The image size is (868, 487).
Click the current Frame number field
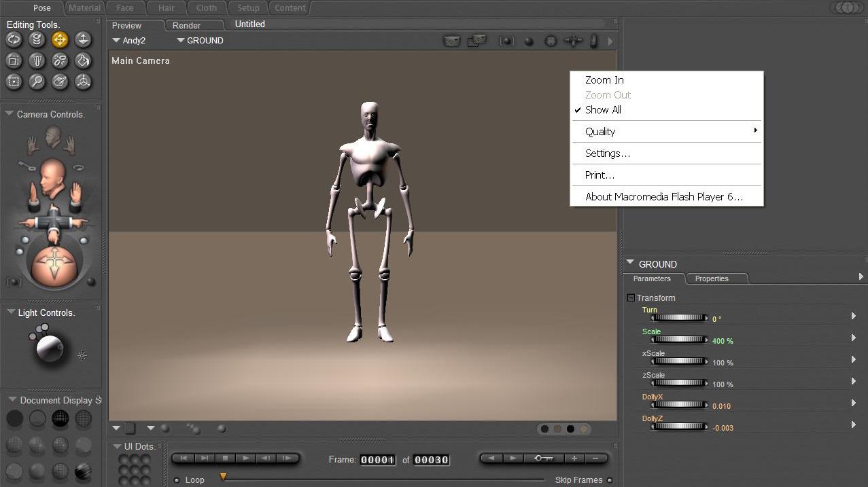click(377, 460)
